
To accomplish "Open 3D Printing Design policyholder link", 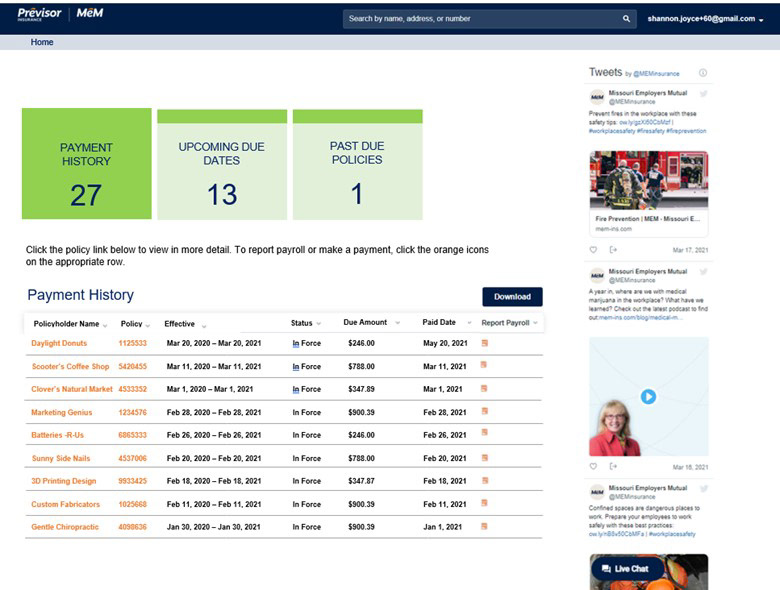I will 64,481.
